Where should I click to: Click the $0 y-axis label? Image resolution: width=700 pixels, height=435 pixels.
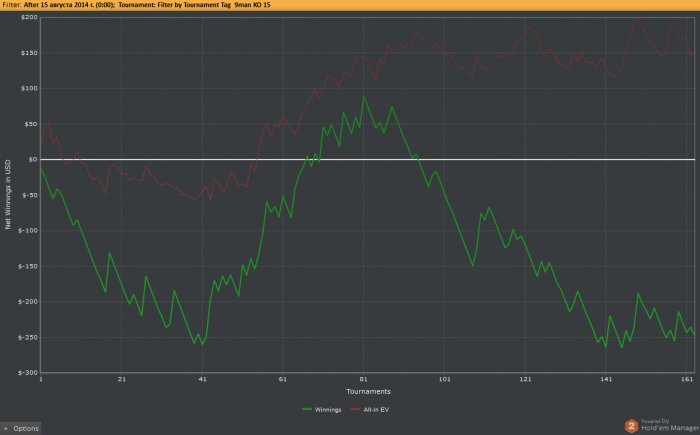(33, 159)
